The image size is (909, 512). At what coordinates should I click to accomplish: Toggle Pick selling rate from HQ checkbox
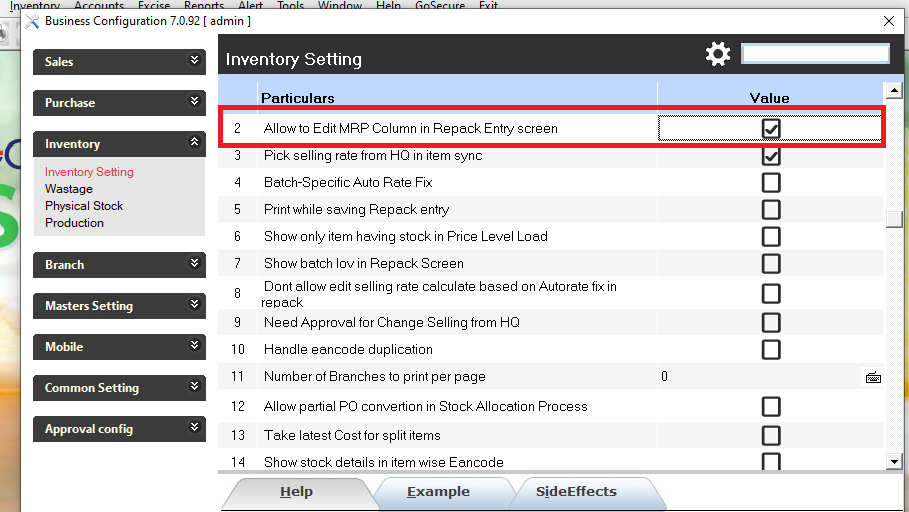pyautogui.click(x=771, y=156)
